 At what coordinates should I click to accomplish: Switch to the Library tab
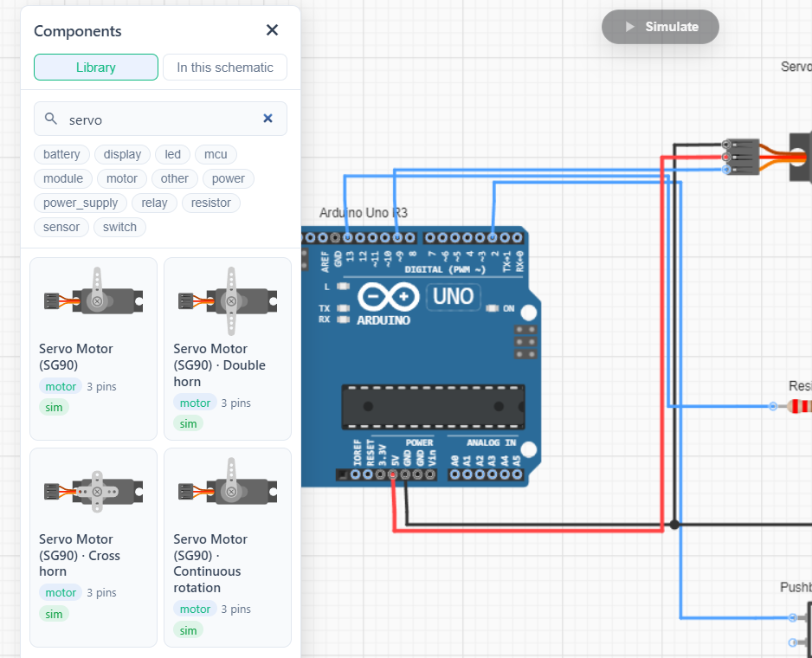pyautogui.click(x=96, y=68)
